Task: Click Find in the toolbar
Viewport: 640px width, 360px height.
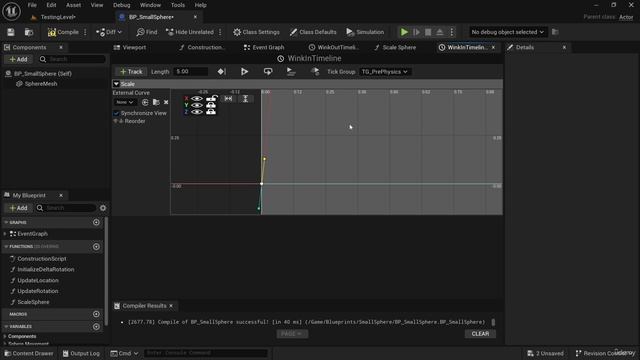Action: [x=147, y=32]
